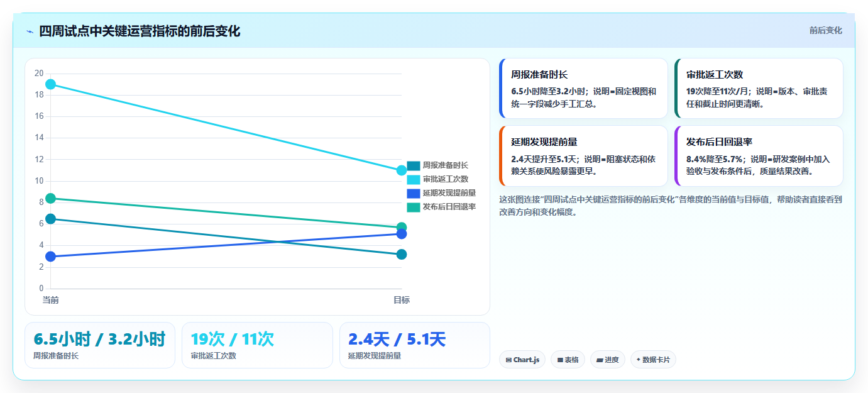868x393 pixels.
Task: Toggle 审批返工次数 legend color box
Action: tap(414, 179)
